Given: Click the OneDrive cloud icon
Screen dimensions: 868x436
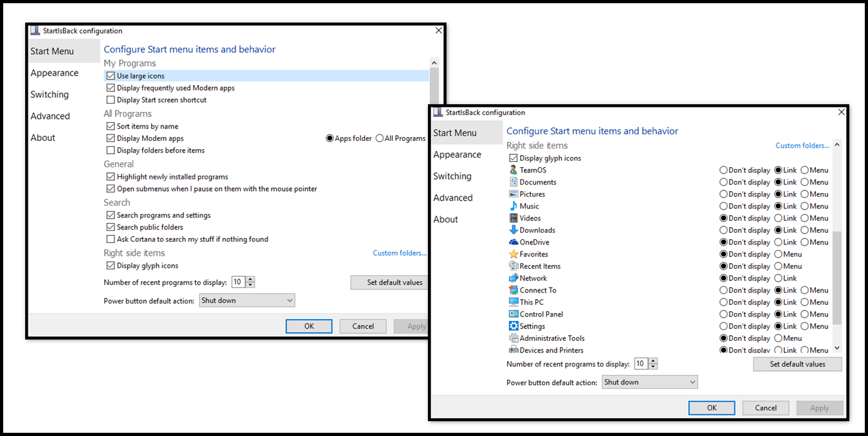Looking at the screenshot, I should click(x=513, y=242).
